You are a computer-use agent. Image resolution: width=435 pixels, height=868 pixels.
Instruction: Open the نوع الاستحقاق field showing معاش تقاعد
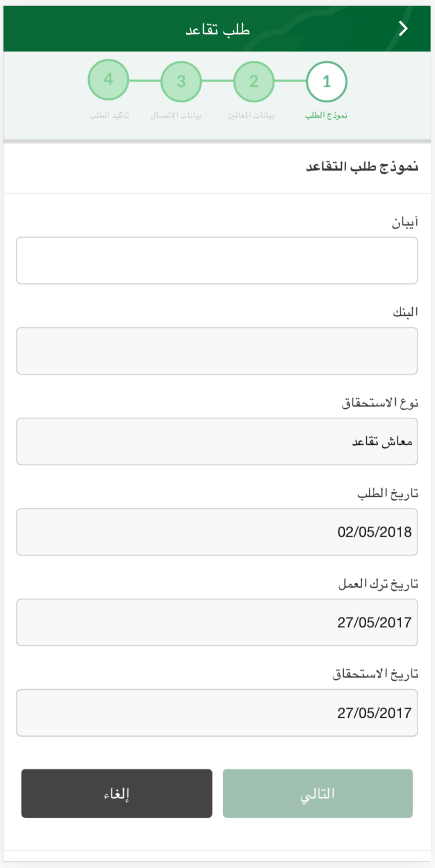217,441
